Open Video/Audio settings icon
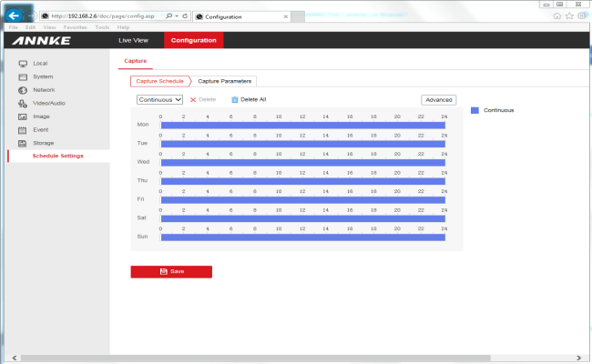The width and height of the screenshot is (592, 364). [x=23, y=104]
